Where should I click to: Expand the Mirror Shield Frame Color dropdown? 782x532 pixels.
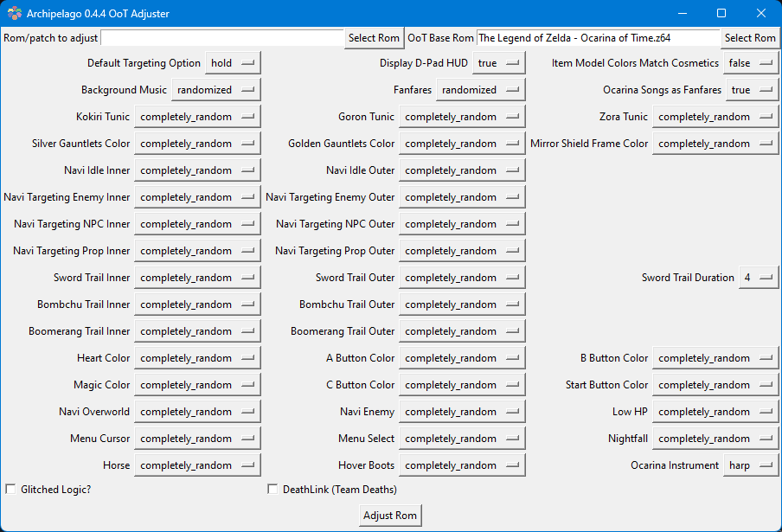[x=715, y=144]
